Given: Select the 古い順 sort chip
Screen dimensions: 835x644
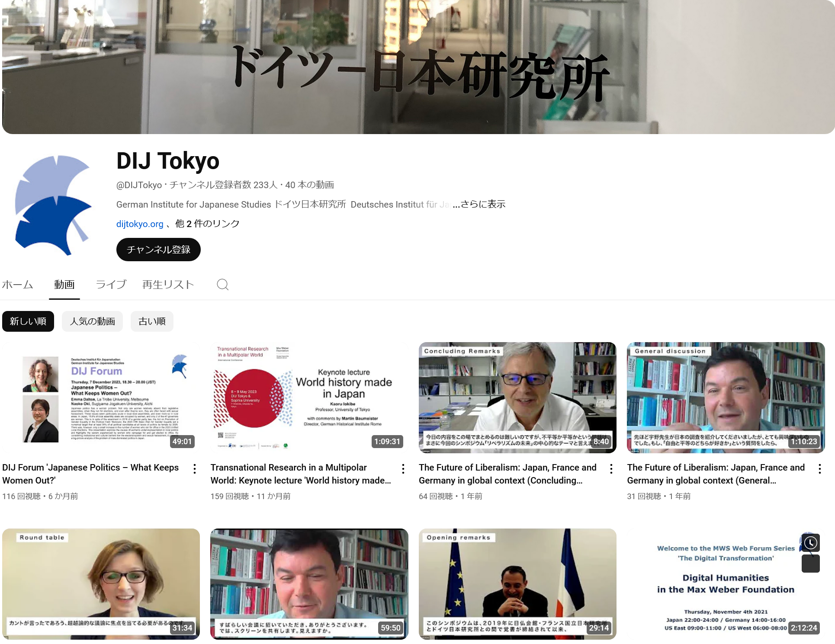Looking at the screenshot, I should pyautogui.click(x=152, y=321).
